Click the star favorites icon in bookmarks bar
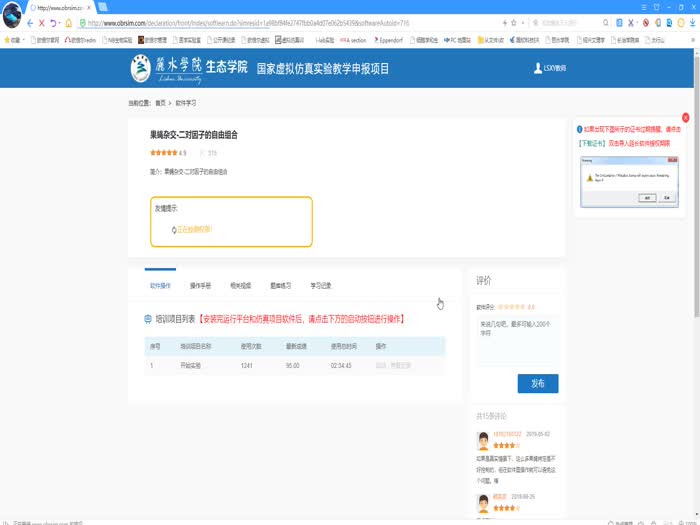 [8, 40]
